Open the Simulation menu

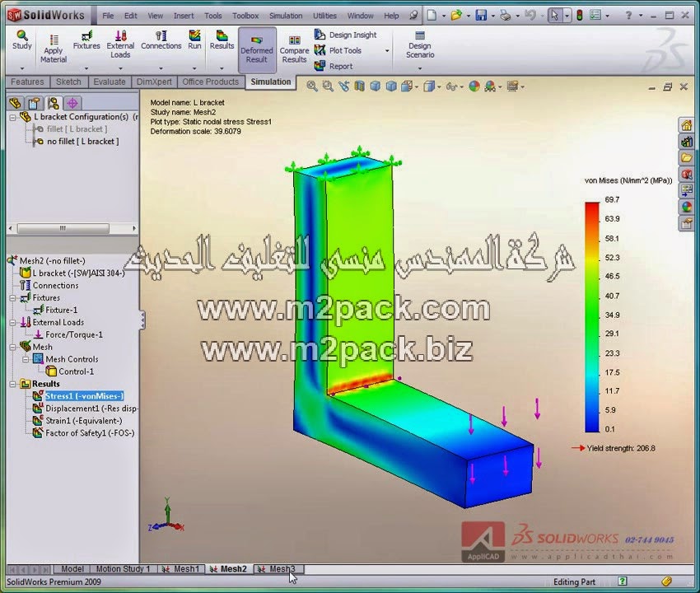(x=286, y=16)
